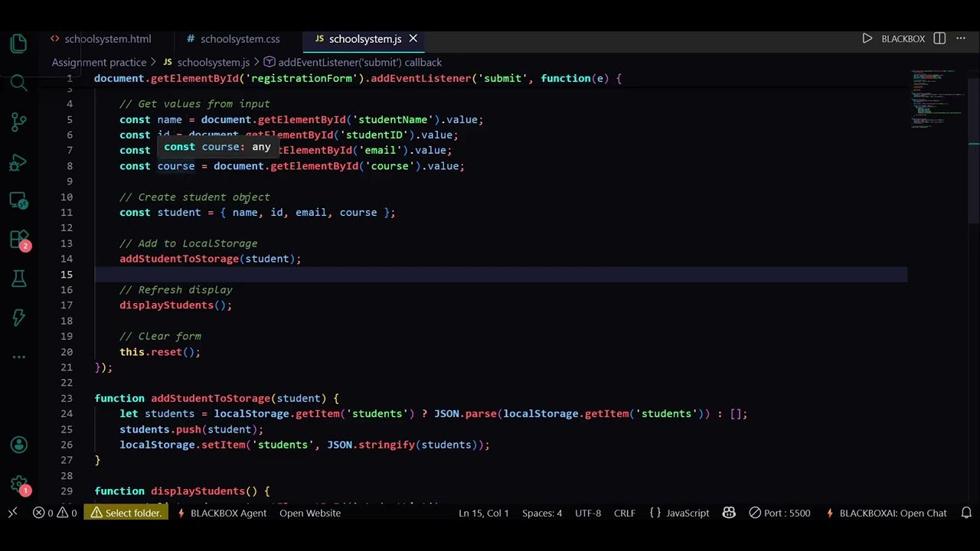
Task: Change line ending via CRLF
Action: coord(625,513)
